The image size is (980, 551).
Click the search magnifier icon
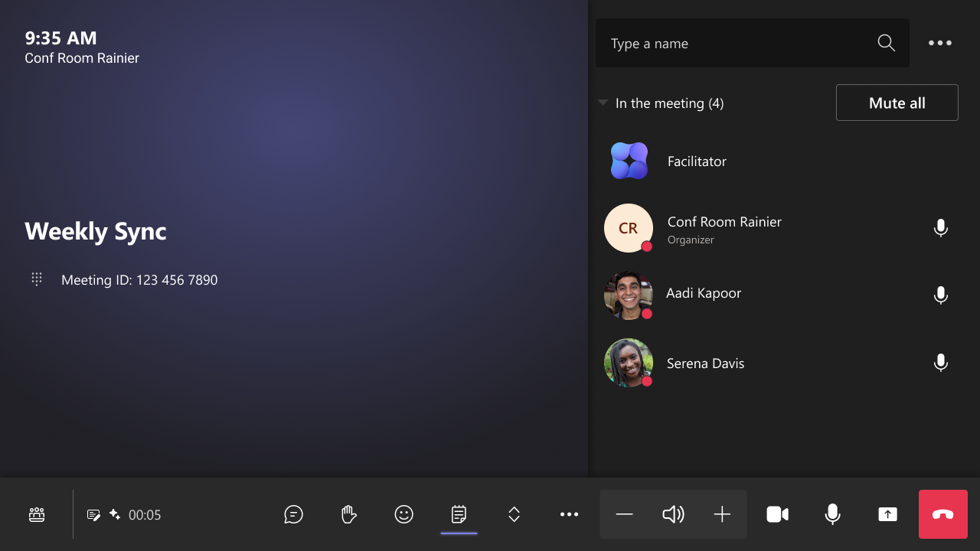coord(886,43)
